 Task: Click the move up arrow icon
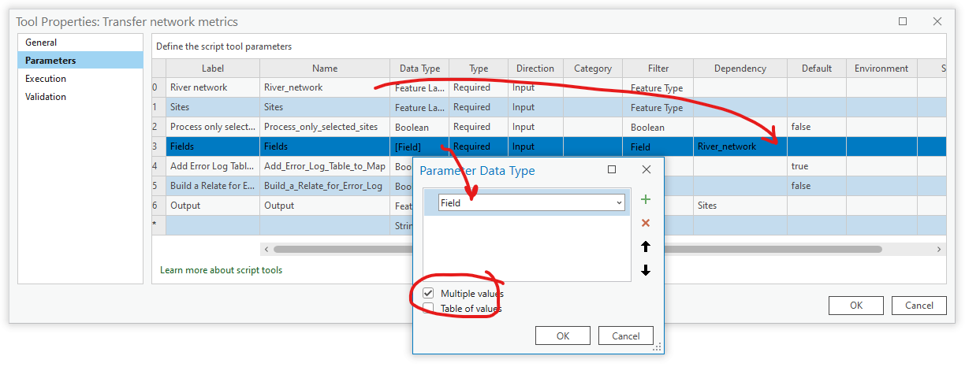point(646,247)
